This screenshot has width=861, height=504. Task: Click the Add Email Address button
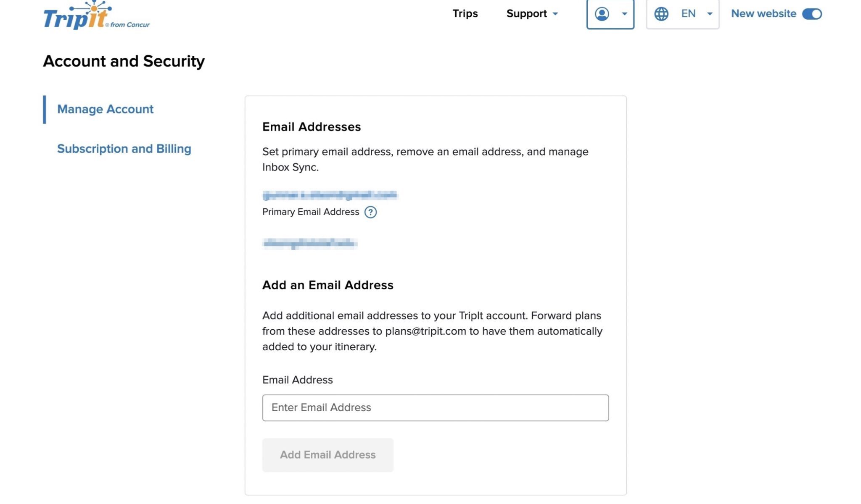pos(327,455)
